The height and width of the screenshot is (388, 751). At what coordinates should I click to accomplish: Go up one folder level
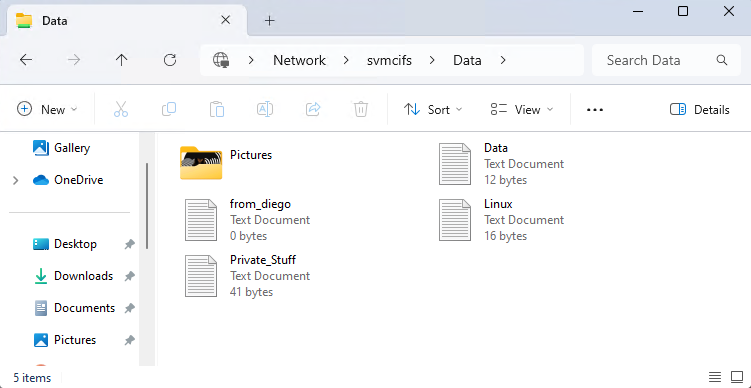coord(122,60)
